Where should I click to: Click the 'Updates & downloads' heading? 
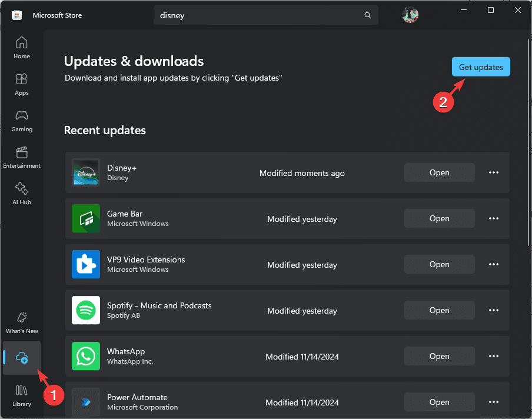tap(134, 61)
